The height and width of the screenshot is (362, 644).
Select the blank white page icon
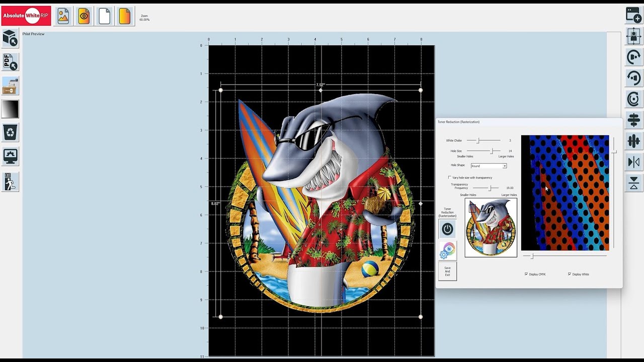pyautogui.click(x=104, y=16)
